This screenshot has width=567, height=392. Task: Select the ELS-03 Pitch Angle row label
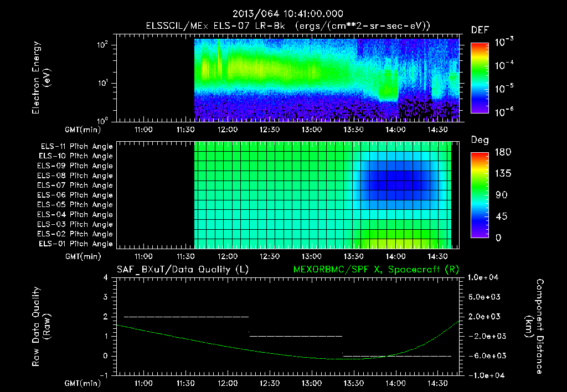(x=75, y=225)
